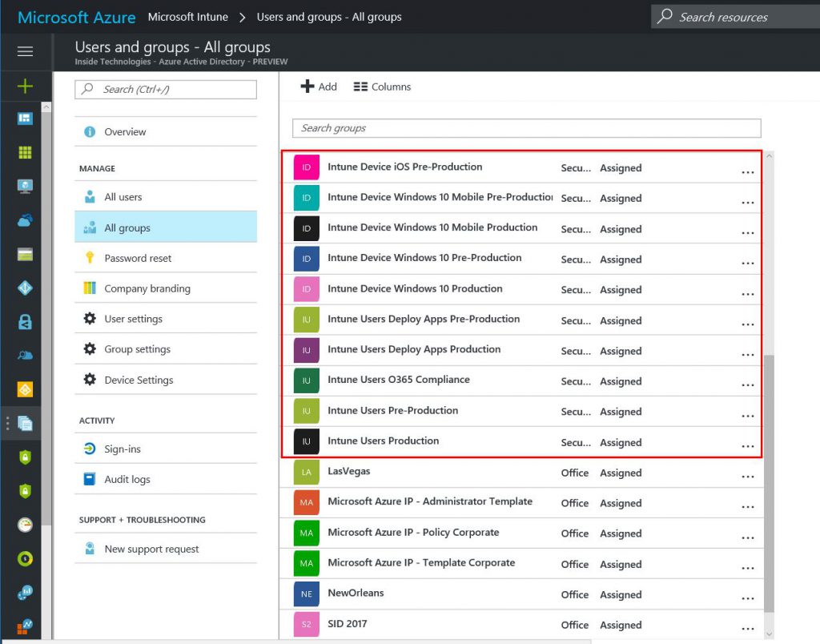The image size is (820, 644).
Task: Open more options for Intune Device Windows 10 Pre-Production
Action: pos(748,264)
